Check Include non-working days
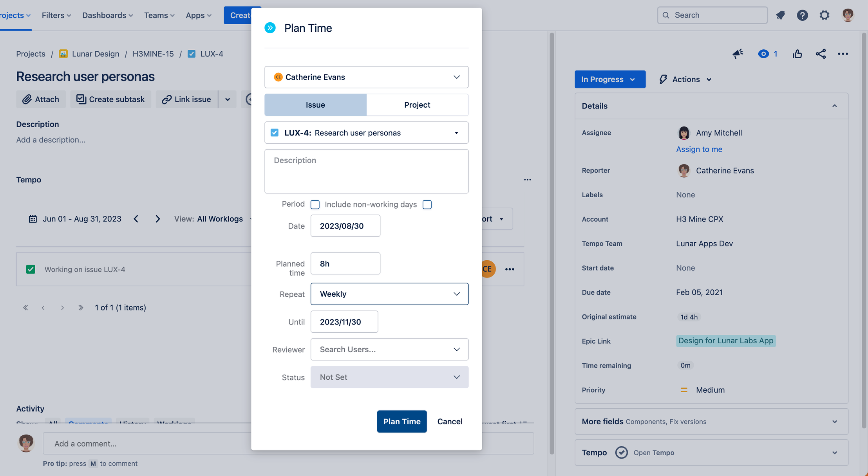 [x=427, y=204]
